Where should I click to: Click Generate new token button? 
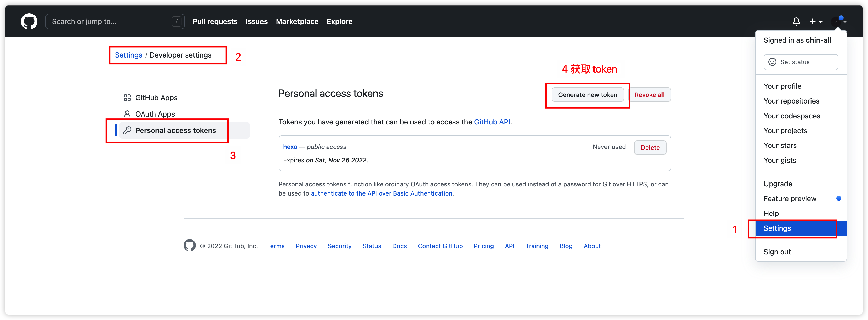point(588,94)
